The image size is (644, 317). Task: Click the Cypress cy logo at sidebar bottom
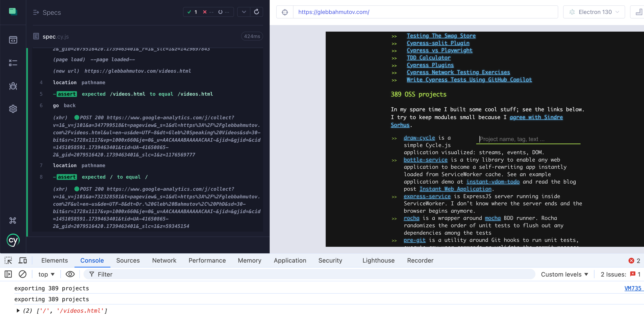point(13,240)
